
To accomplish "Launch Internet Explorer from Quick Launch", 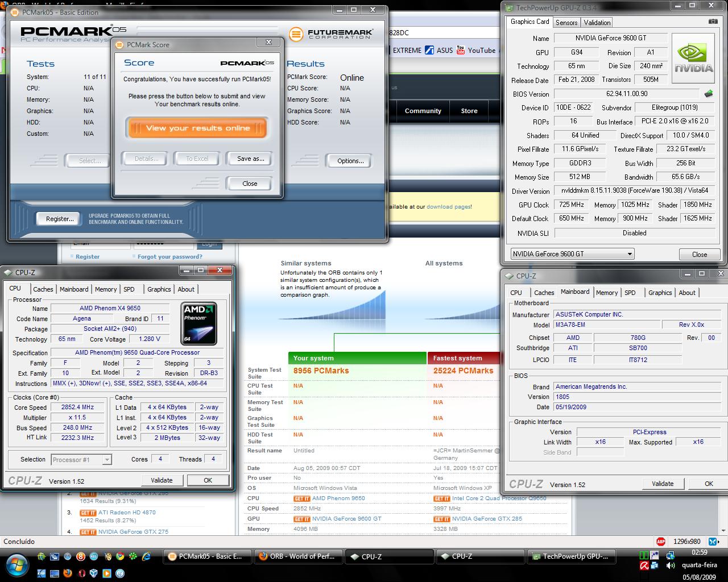I will point(146,556).
